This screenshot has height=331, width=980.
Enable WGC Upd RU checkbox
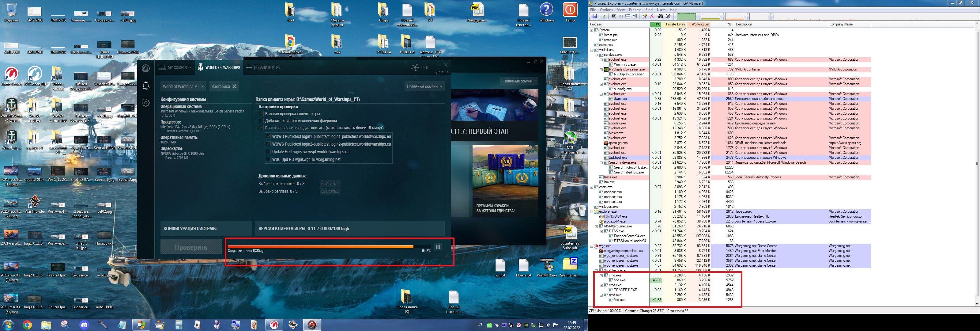268,159
